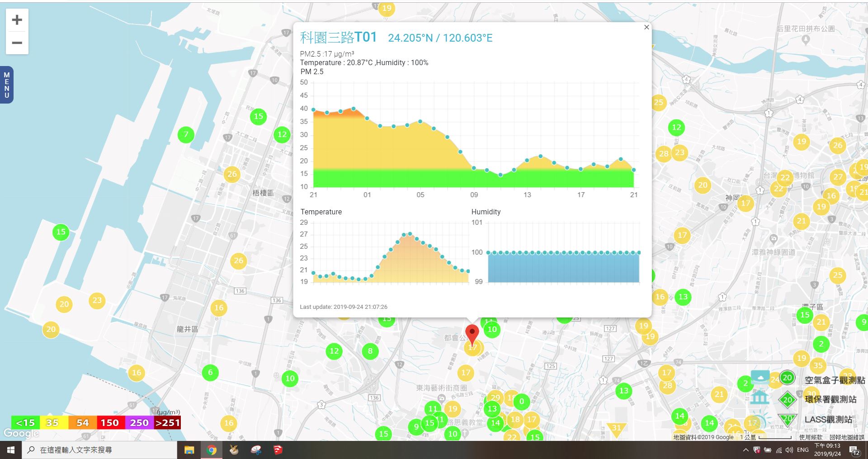868x459 pixels.
Task: Click the PM 2.5 chart last data point
Action: pyautogui.click(x=634, y=170)
